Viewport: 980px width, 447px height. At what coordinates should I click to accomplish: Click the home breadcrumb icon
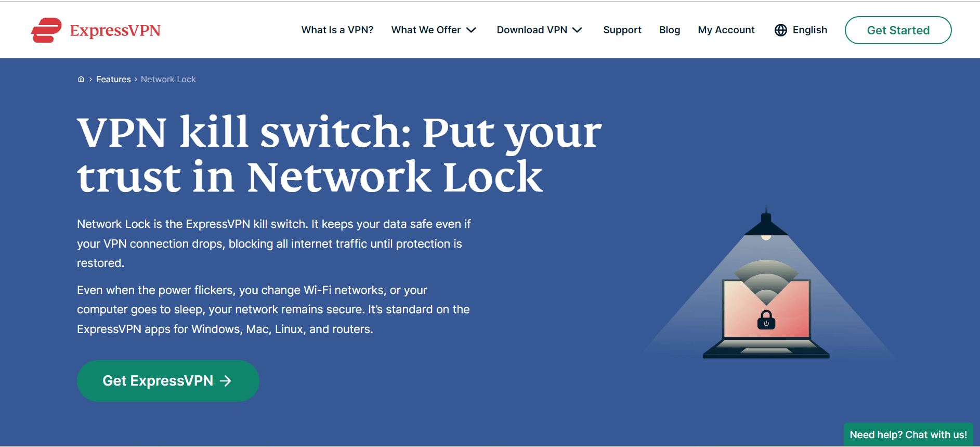click(x=81, y=79)
